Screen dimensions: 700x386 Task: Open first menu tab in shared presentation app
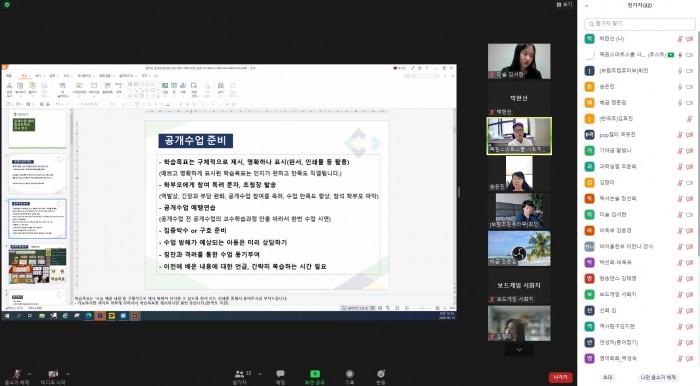point(9,76)
